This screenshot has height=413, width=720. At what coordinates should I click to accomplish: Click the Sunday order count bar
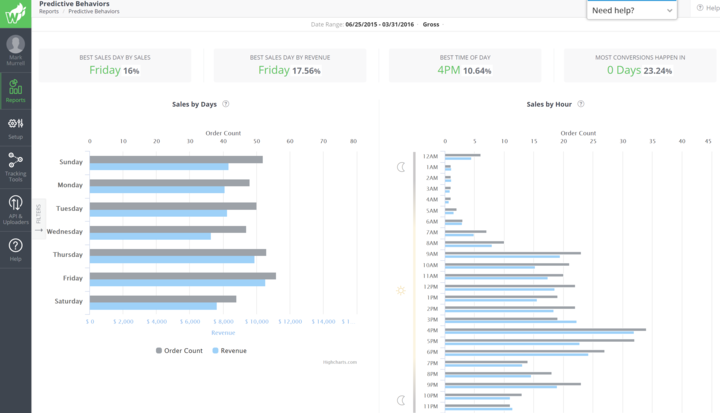point(176,159)
